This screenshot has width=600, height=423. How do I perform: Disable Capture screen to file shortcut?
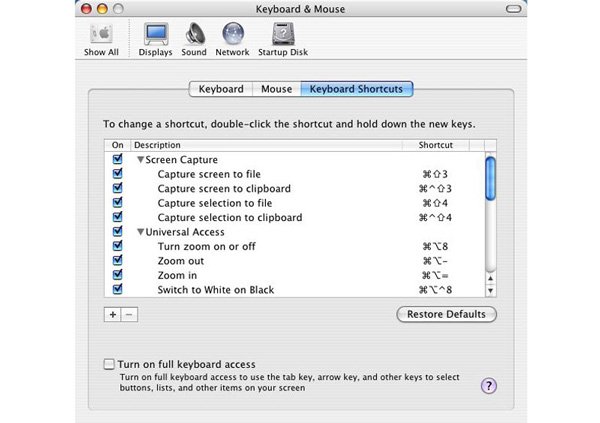click(x=117, y=173)
